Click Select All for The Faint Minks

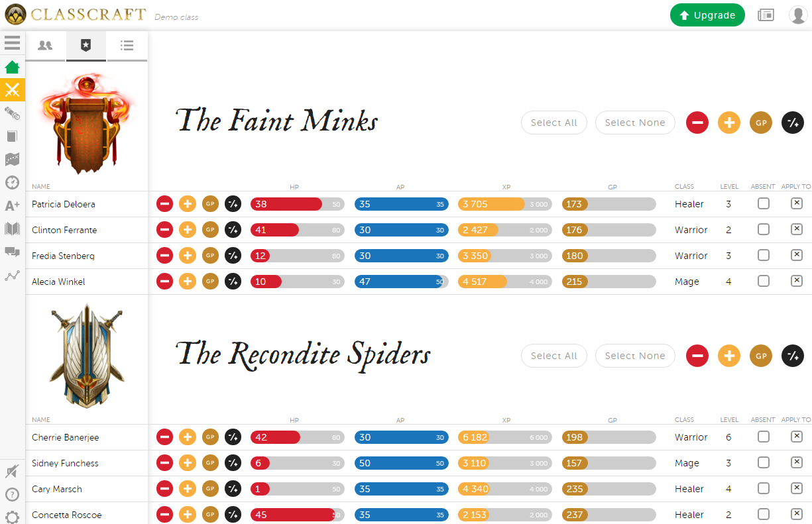(x=553, y=123)
